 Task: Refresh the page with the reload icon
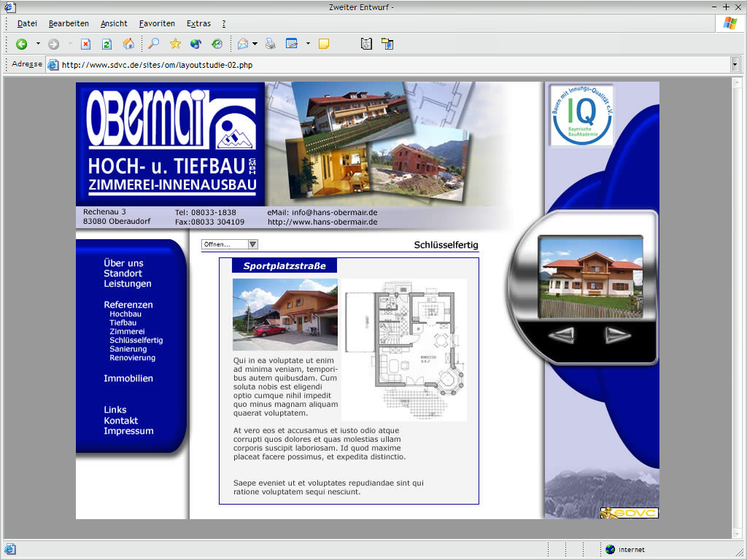click(x=107, y=44)
